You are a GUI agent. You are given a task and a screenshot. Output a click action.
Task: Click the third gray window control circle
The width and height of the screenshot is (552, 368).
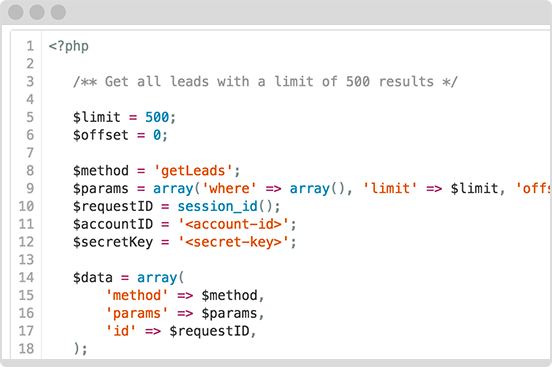coord(58,12)
